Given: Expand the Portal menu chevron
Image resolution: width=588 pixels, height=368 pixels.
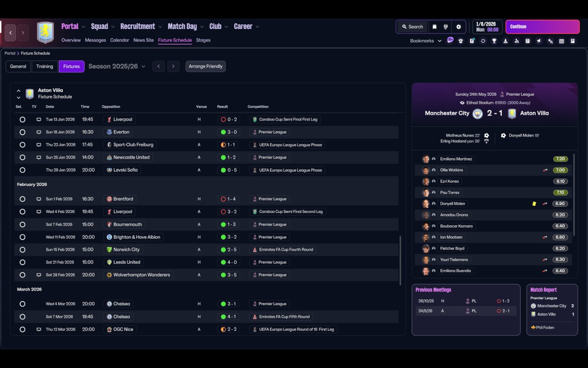Looking at the screenshot, I should pos(83,27).
